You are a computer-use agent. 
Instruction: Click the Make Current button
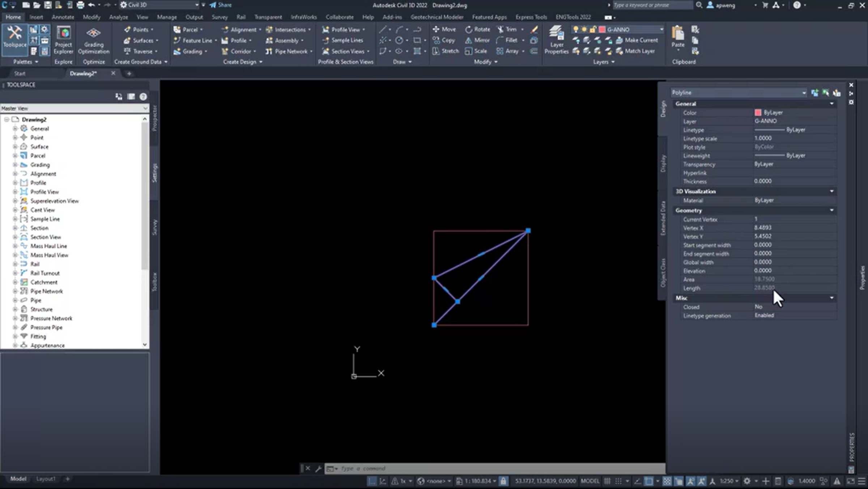tap(641, 40)
